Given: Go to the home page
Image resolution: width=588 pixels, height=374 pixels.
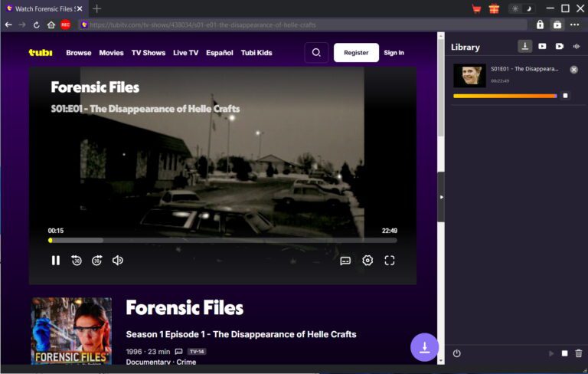Looking at the screenshot, I should (x=51, y=25).
